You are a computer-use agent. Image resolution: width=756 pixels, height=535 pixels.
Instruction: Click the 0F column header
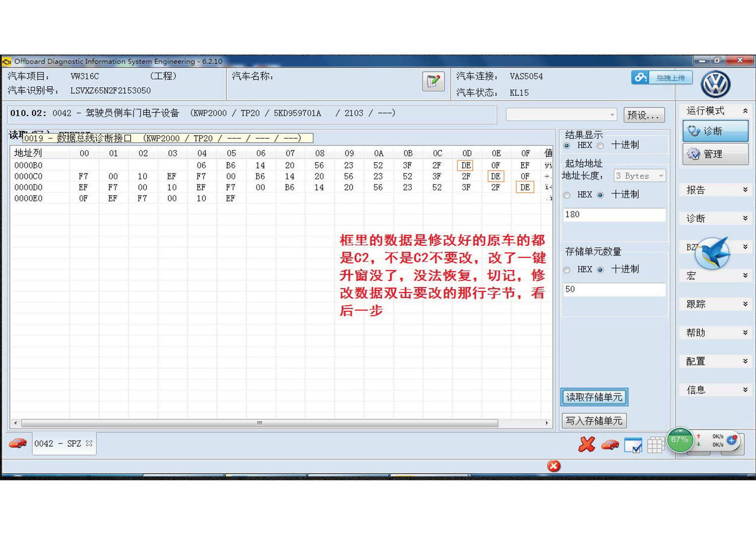point(525,153)
